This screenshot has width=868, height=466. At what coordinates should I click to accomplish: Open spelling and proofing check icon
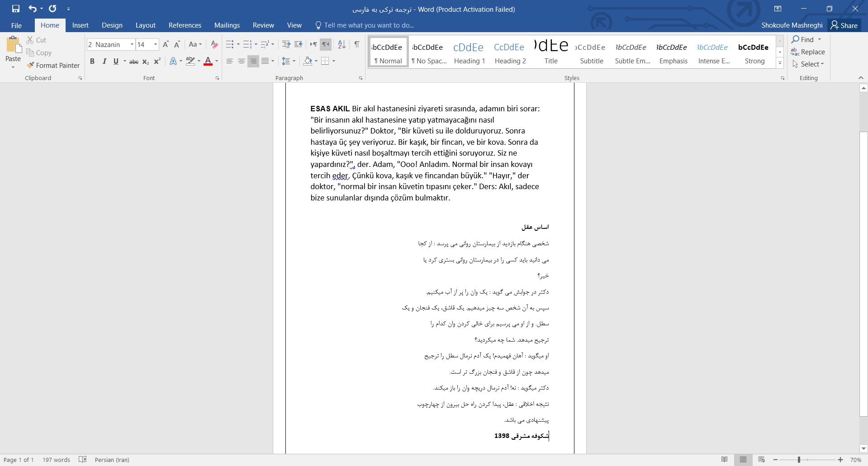coord(82,460)
